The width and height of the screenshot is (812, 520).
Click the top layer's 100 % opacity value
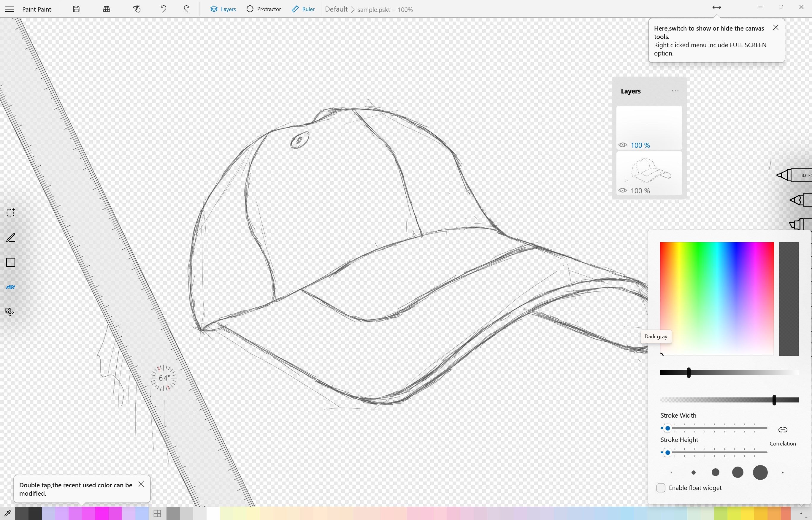640,145
